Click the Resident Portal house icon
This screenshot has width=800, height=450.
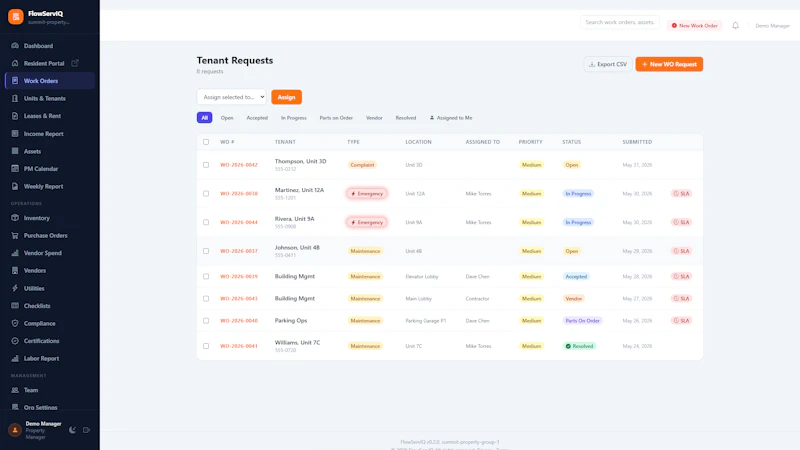15,63
